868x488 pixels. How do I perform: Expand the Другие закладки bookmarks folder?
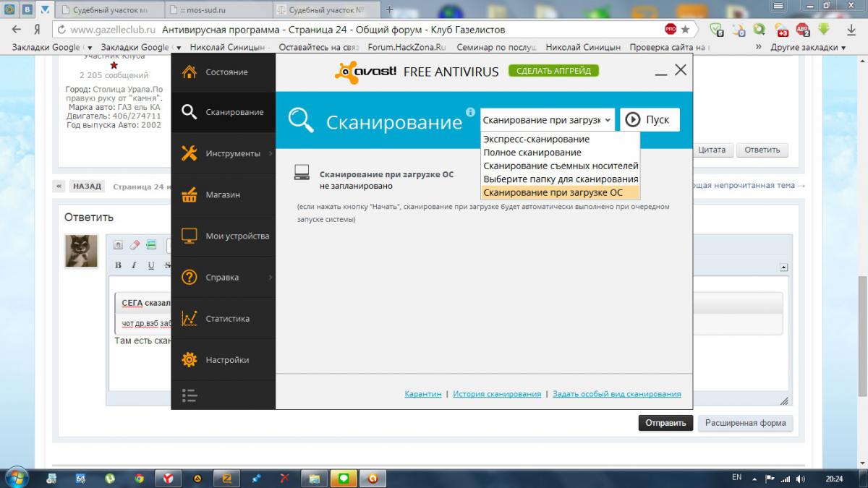[x=808, y=47]
